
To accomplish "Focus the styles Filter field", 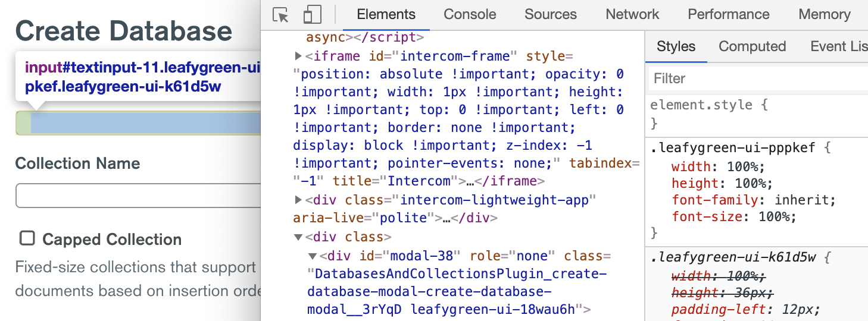I will point(757,78).
